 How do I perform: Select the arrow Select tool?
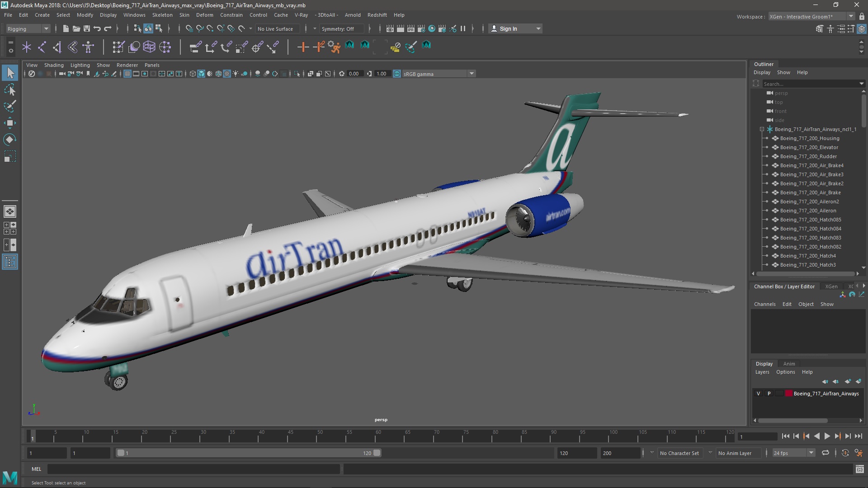tap(10, 73)
